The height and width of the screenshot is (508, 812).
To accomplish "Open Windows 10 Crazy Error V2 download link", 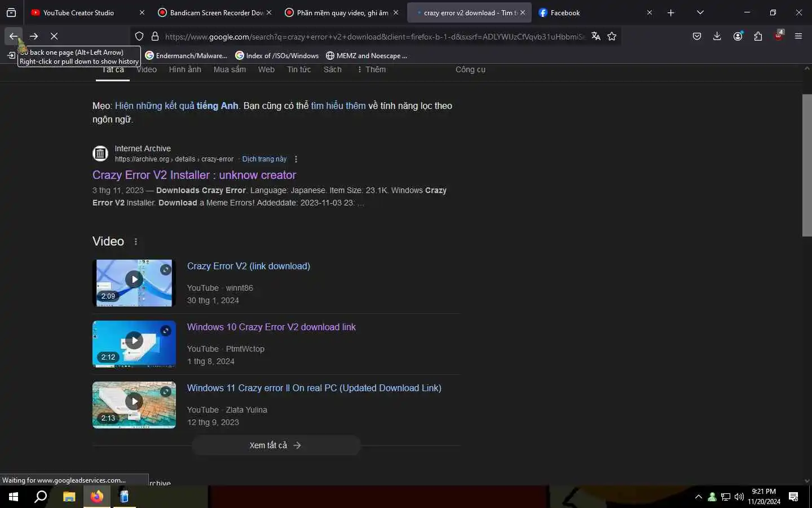I will coord(271,327).
